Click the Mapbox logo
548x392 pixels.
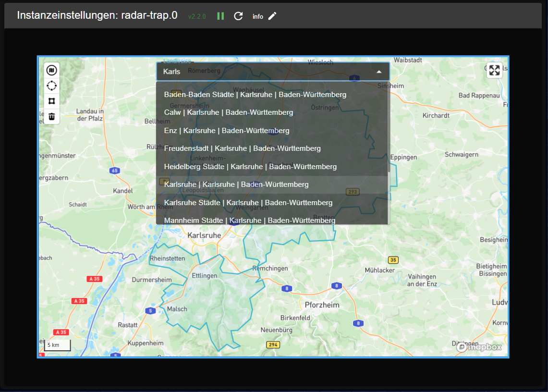point(479,347)
